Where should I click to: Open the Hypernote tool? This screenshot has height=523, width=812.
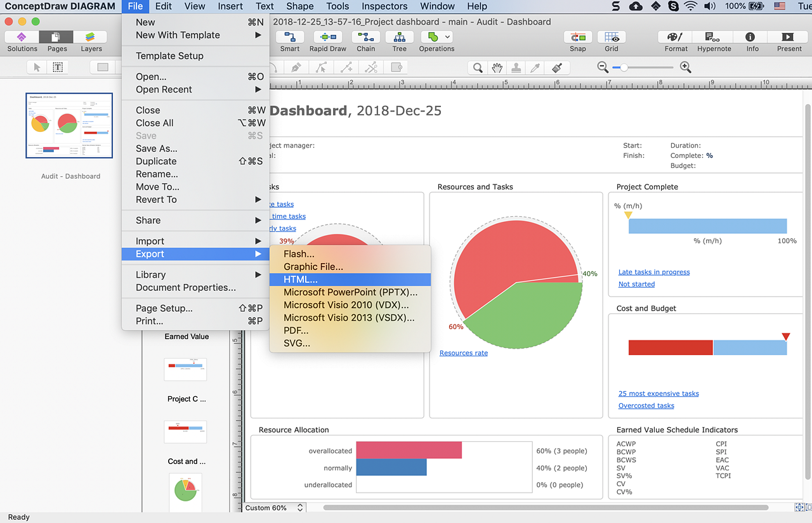tap(714, 37)
